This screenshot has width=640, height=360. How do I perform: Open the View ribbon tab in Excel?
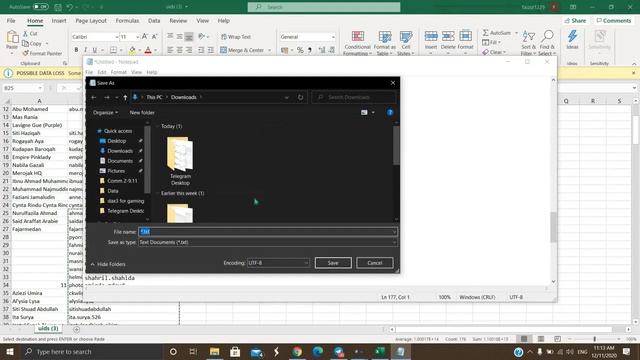pyautogui.click(x=202, y=20)
